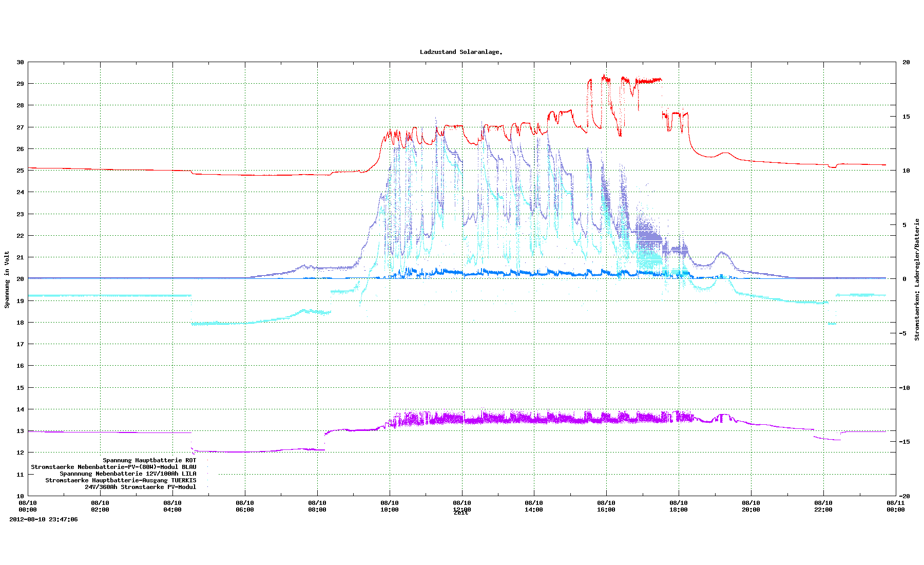Viewport: 924px width, 565px height.
Task: Click the 08/10 18:00 time axis tick label
Action: (679, 506)
